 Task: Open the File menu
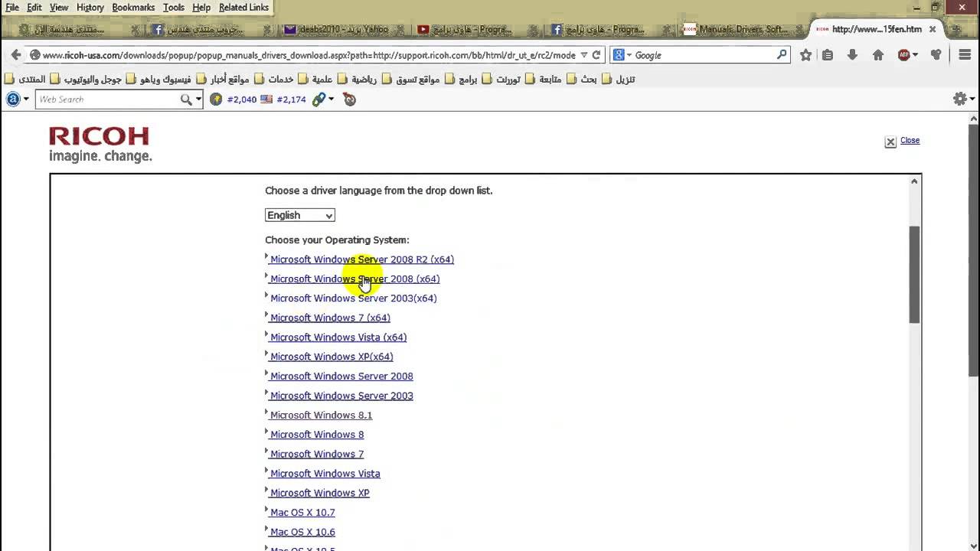pyautogui.click(x=12, y=7)
